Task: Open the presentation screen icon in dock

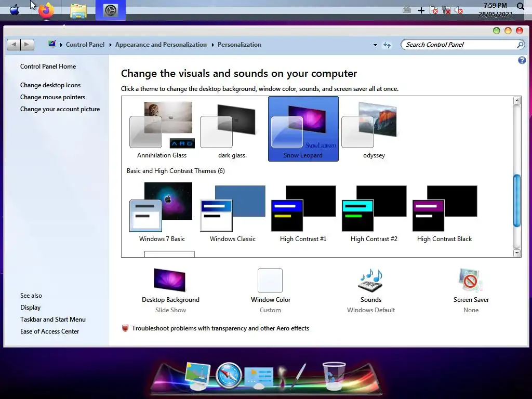Action: [x=259, y=377]
